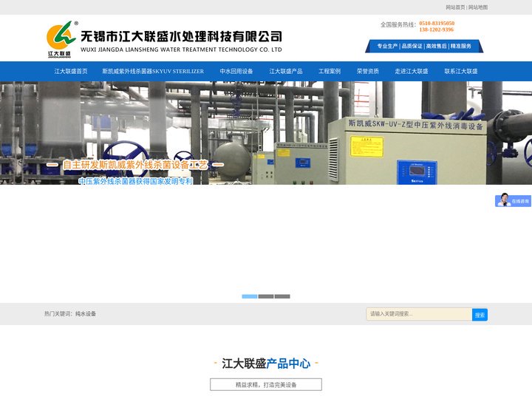This screenshot has width=532, height=399.
Task: Click the 在线咨询 online consultation widget
Action: click(513, 200)
